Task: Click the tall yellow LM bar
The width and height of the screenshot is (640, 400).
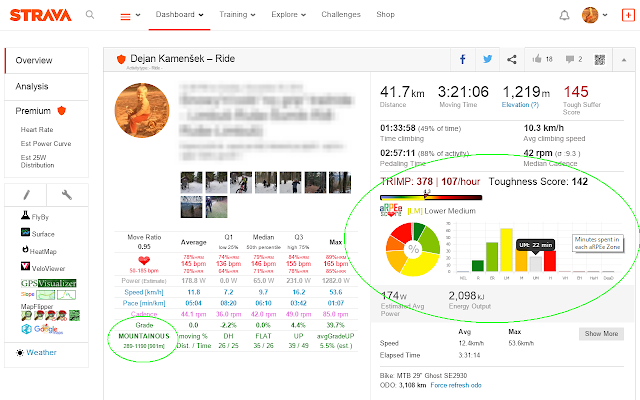Action: coord(507,250)
